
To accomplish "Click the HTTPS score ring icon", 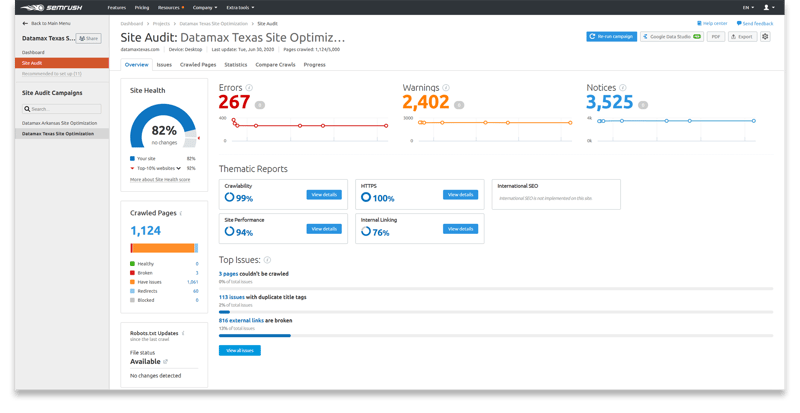I will 366,197.
